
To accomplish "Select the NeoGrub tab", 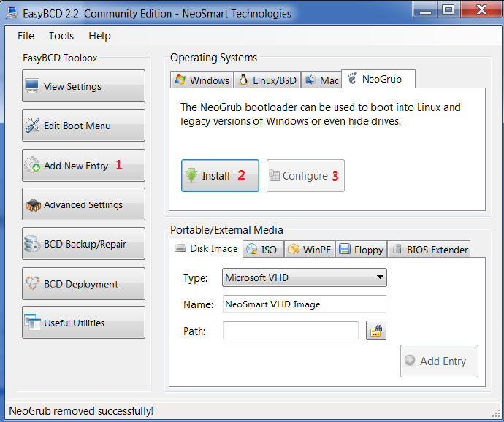I will click(x=378, y=79).
